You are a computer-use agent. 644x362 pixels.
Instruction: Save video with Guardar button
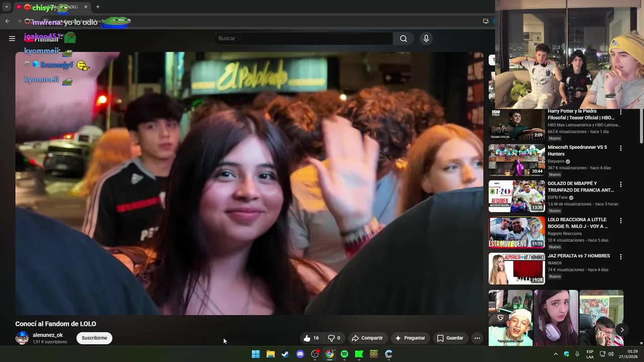click(x=450, y=338)
